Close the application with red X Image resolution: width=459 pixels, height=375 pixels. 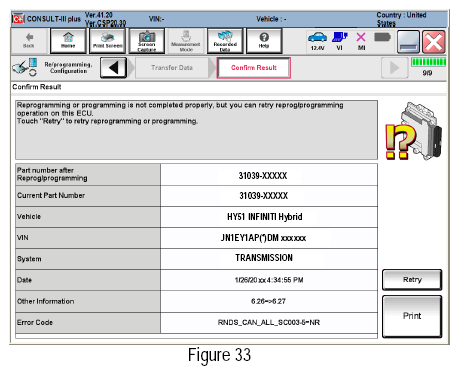pyautogui.click(x=434, y=42)
